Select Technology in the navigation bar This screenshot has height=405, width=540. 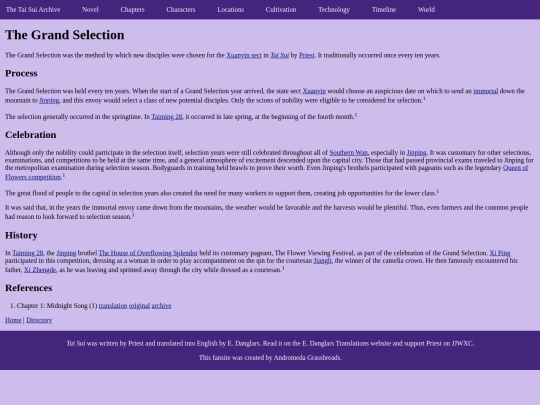(334, 10)
